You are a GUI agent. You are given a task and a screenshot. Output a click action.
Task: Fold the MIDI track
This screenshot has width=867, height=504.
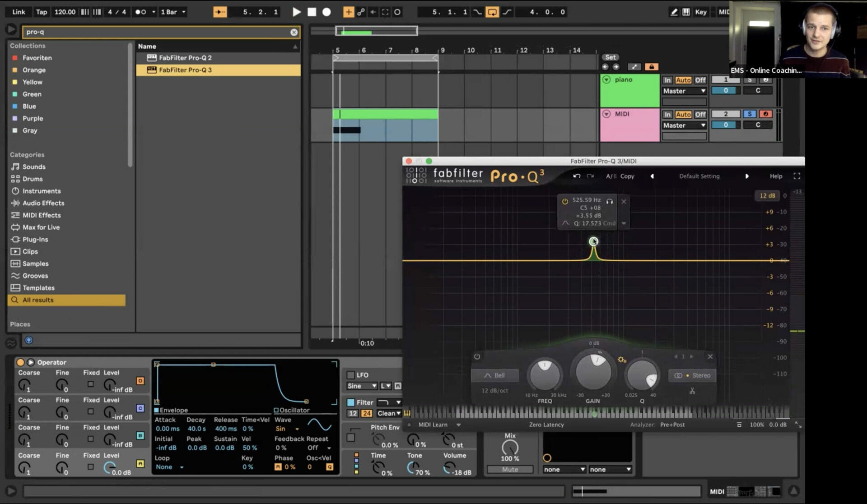(606, 114)
